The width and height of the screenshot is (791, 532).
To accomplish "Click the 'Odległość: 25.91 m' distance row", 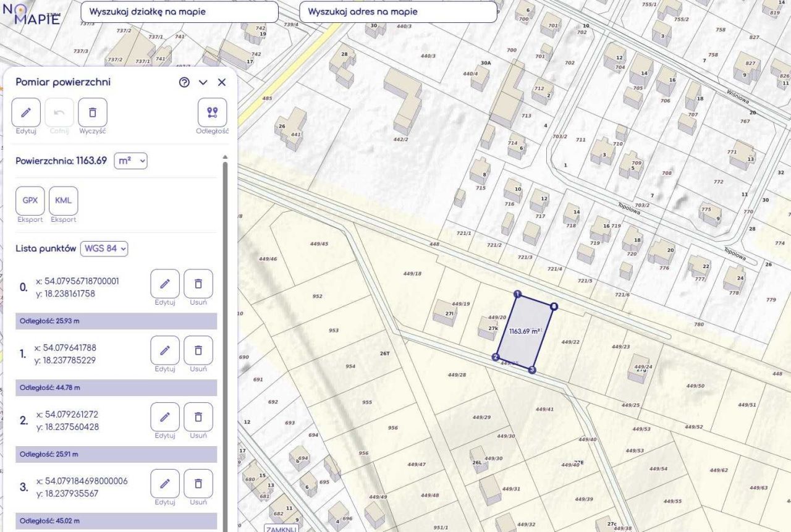I will (116, 455).
